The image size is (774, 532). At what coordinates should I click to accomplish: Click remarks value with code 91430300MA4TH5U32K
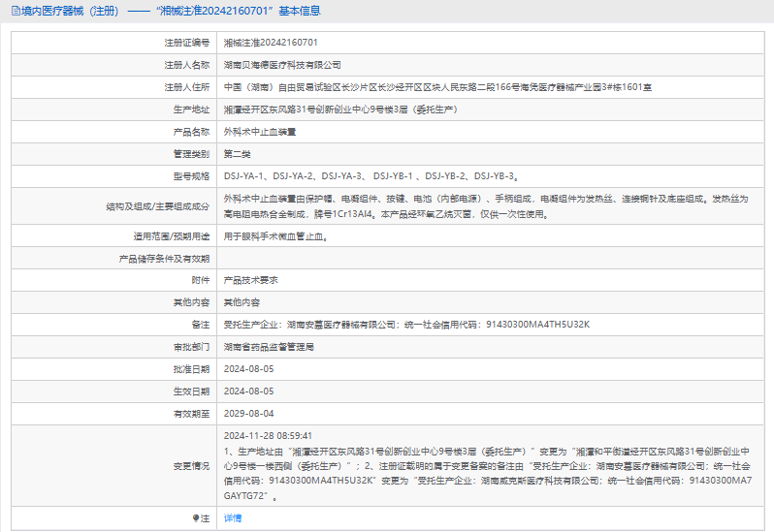coord(406,325)
